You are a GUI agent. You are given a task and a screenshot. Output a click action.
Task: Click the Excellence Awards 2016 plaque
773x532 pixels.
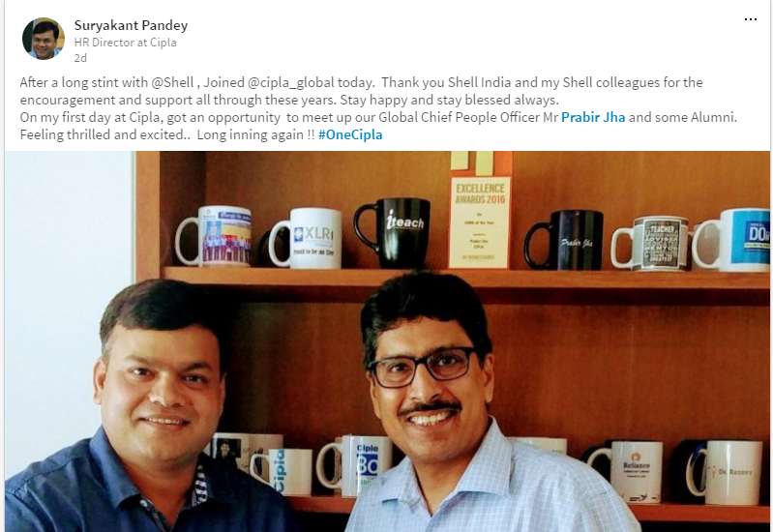[x=480, y=222]
